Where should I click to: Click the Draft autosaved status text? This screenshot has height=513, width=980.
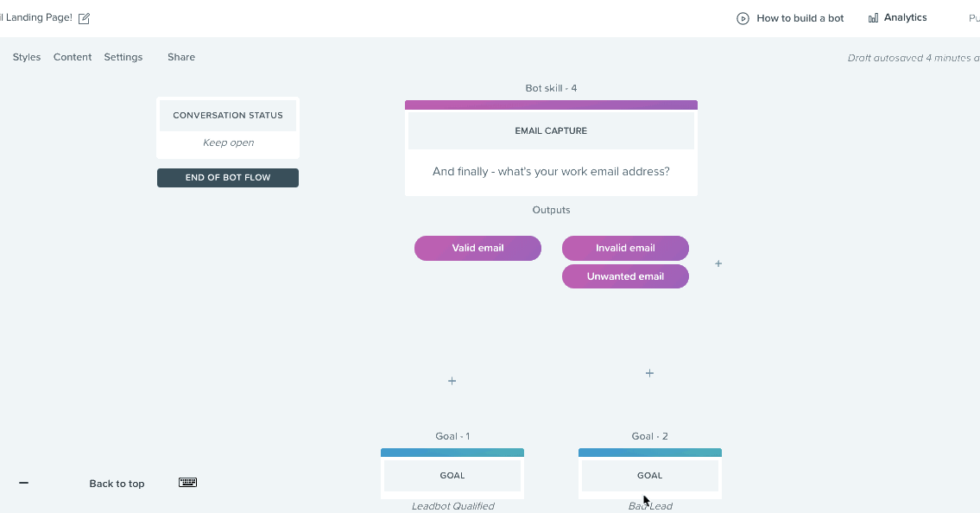914,58
